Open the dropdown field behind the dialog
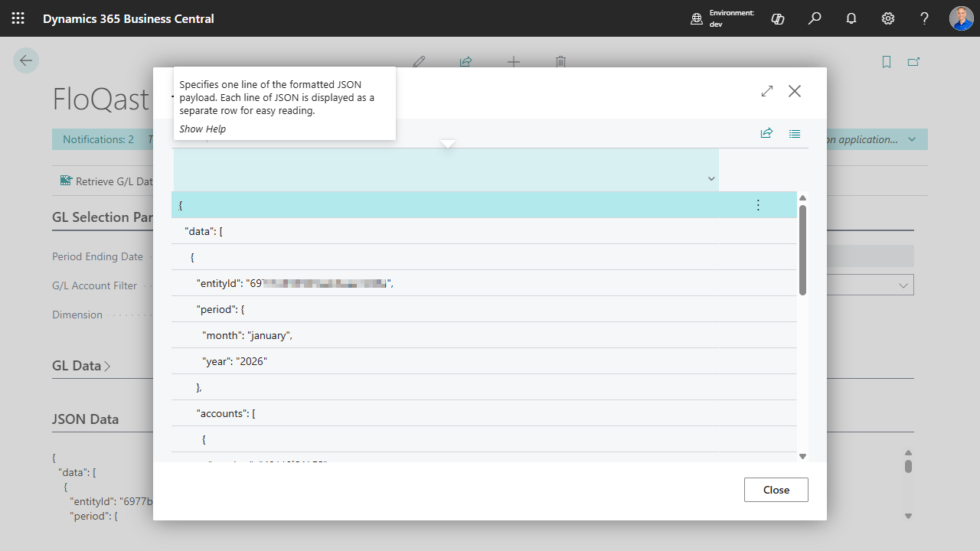Image resolution: width=980 pixels, height=551 pixels. pyautogui.click(x=903, y=285)
